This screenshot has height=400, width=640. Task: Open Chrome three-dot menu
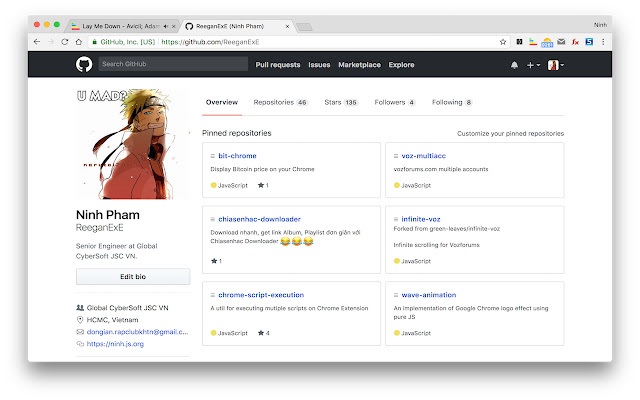(x=603, y=42)
